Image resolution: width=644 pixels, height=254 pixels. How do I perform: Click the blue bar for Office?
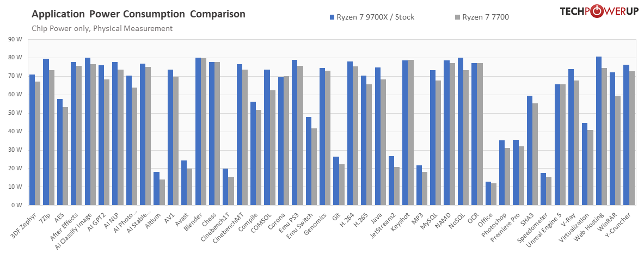(x=488, y=194)
